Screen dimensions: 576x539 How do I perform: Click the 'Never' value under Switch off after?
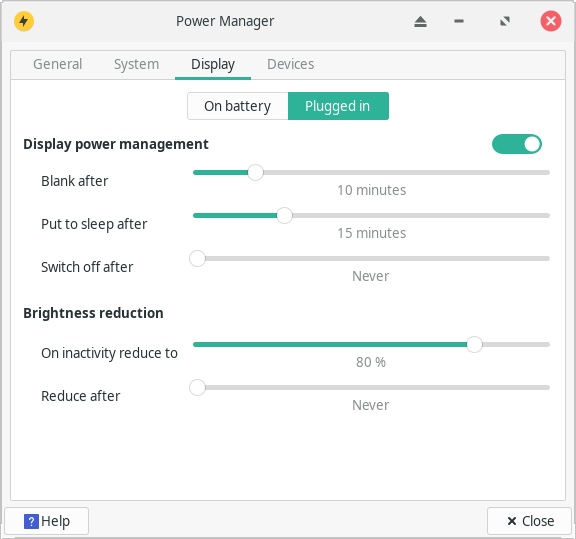point(370,276)
